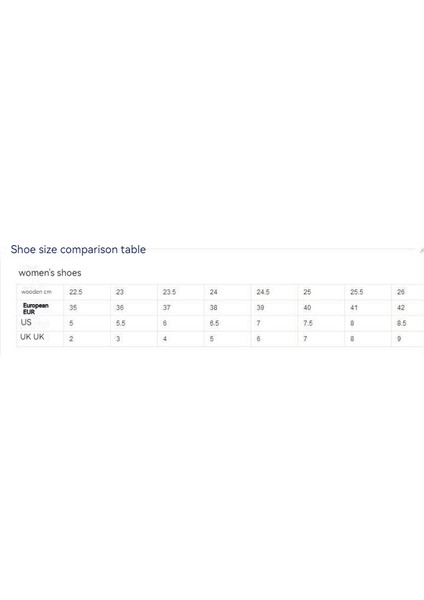Click the Shoe size comparison table heading
Image resolution: width=424 pixels, height=600 pixels.
(x=78, y=249)
